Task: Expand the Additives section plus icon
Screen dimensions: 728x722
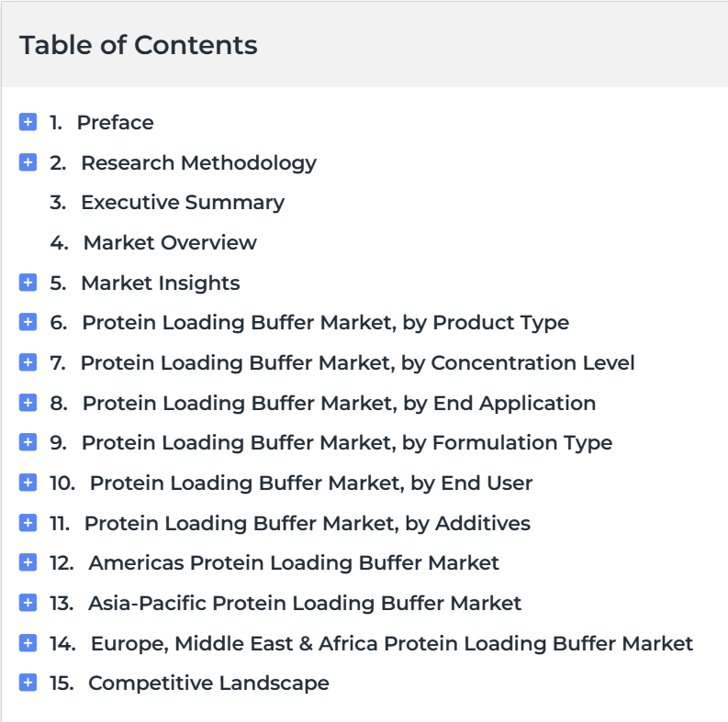Action: [x=28, y=523]
